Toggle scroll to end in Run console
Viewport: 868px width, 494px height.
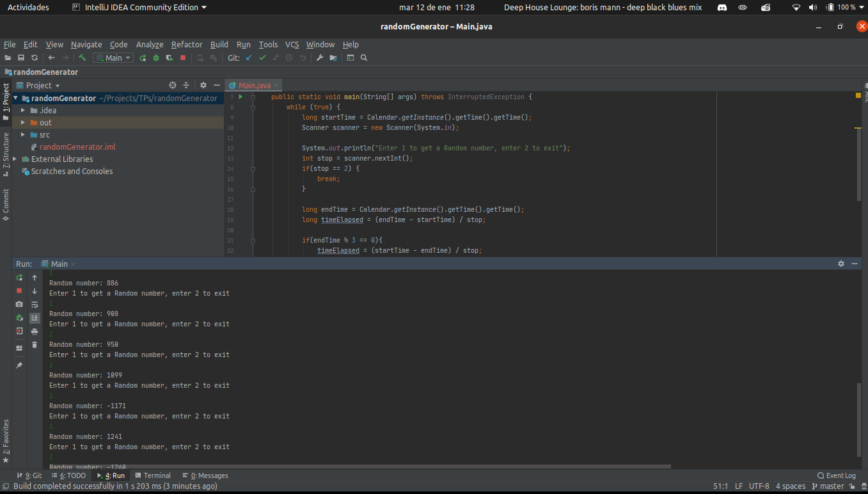click(x=35, y=318)
